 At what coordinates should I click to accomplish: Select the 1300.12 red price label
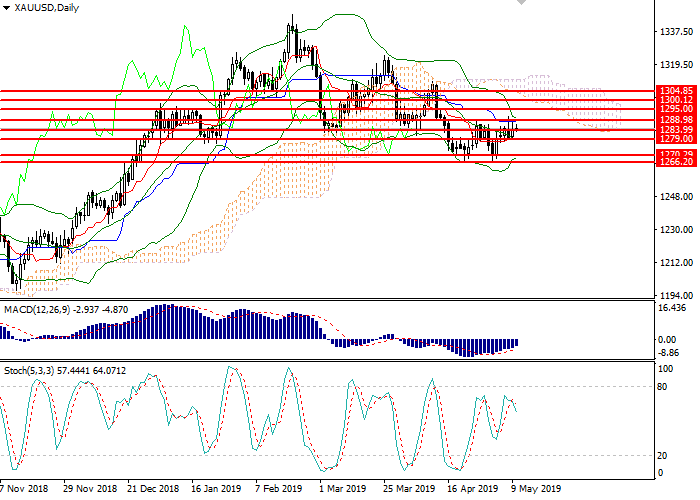click(672, 99)
